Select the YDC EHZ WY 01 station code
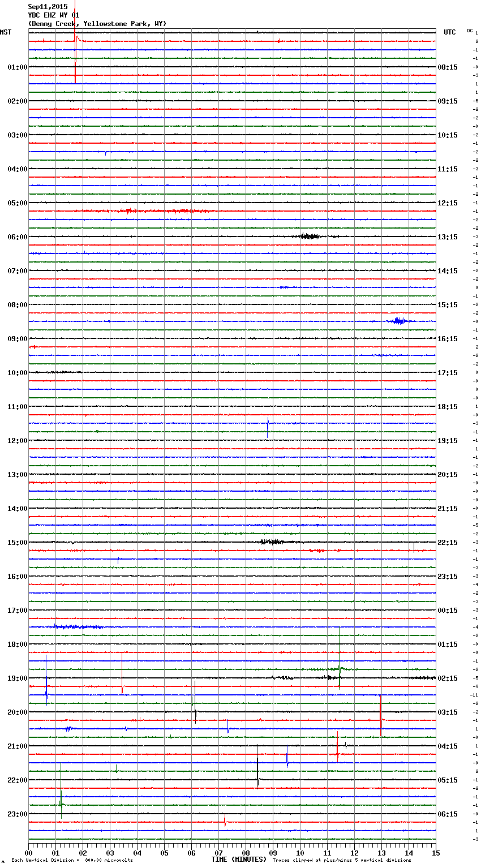 pyautogui.click(x=54, y=15)
